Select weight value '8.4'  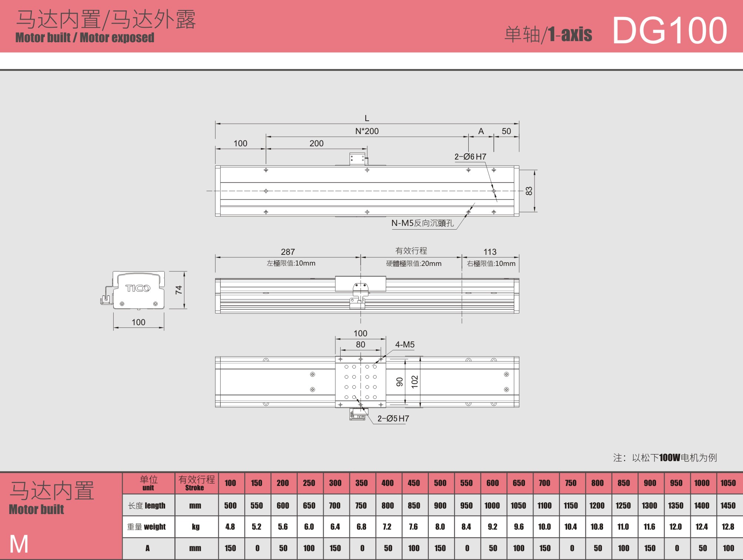(x=466, y=527)
